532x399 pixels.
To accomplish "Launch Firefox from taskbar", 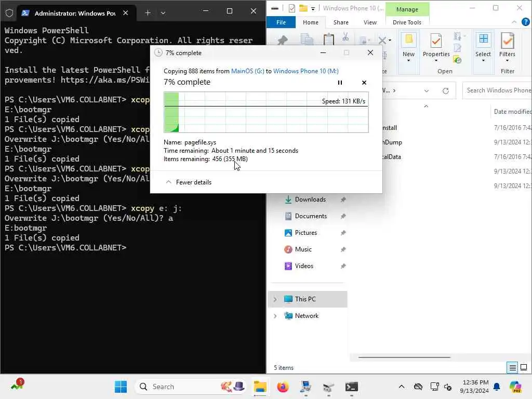I will pos(283,387).
